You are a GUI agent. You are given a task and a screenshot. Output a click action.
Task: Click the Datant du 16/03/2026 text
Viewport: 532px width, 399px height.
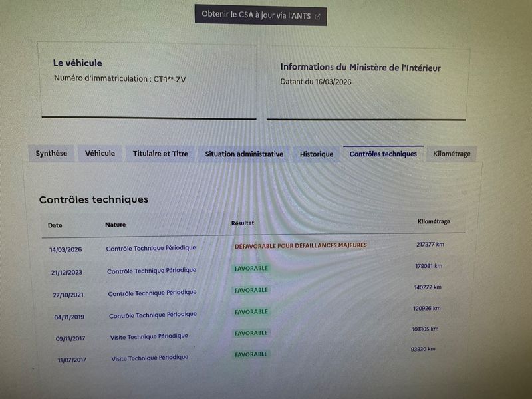click(316, 82)
